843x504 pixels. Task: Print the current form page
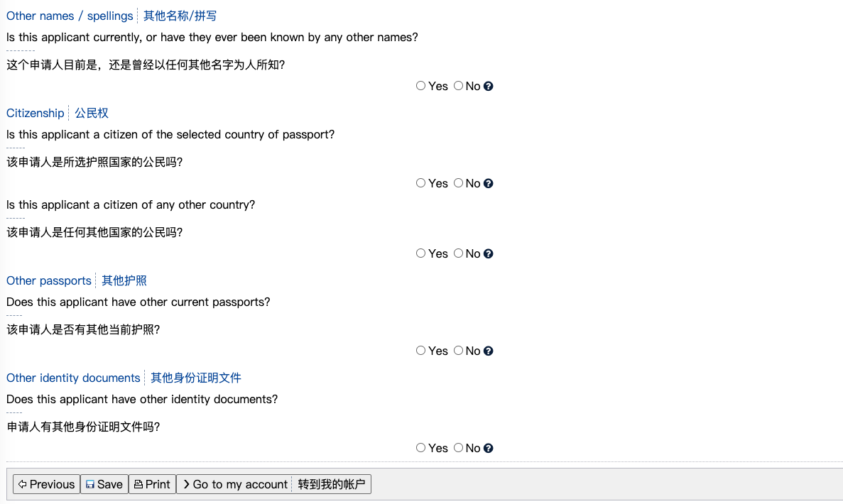click(x=152, y=484)
